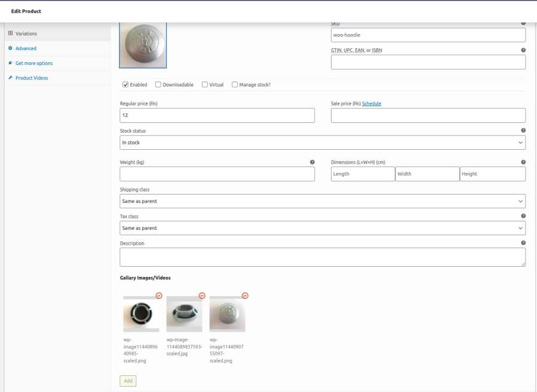The width and height of the screenshot is (537, 392).
Task: Tick the Downloadable checkbox
Action: (158, 85)
